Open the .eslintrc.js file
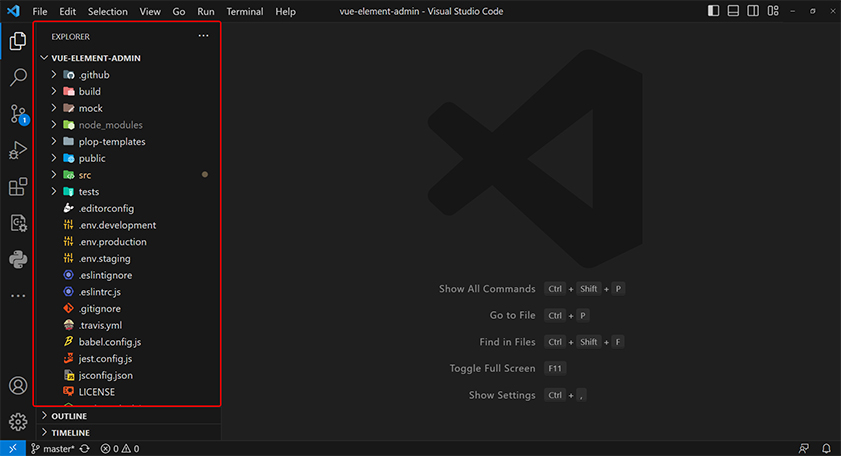Viewport: 841px width, 456px height. 129,292
